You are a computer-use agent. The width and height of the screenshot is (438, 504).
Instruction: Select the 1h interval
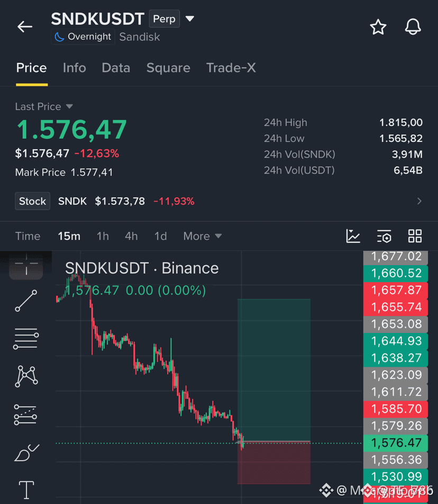(x=103, y=236)
